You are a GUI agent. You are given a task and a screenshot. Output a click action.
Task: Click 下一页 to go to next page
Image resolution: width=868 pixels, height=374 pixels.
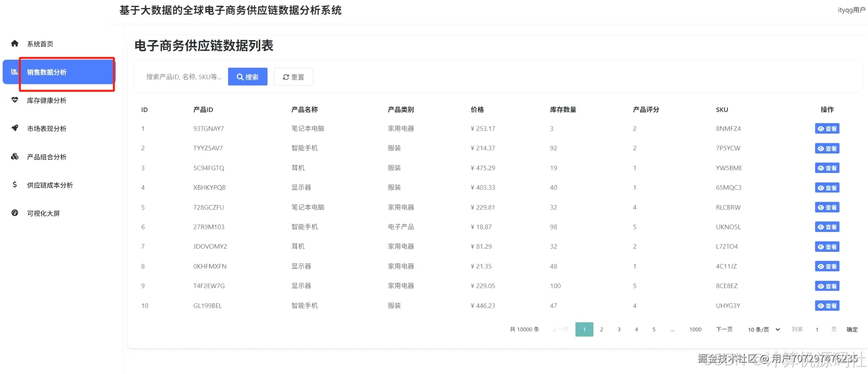[724, 329]
